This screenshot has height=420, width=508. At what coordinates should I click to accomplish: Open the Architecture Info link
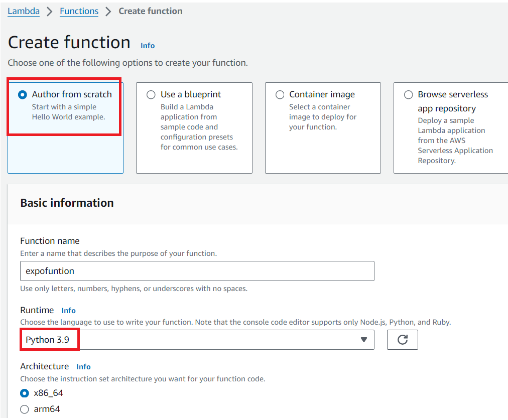tap(83, 367)
